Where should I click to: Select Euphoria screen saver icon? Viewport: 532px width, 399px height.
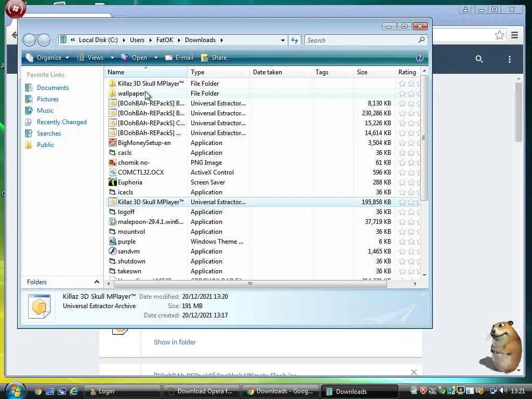click(112, 182)
